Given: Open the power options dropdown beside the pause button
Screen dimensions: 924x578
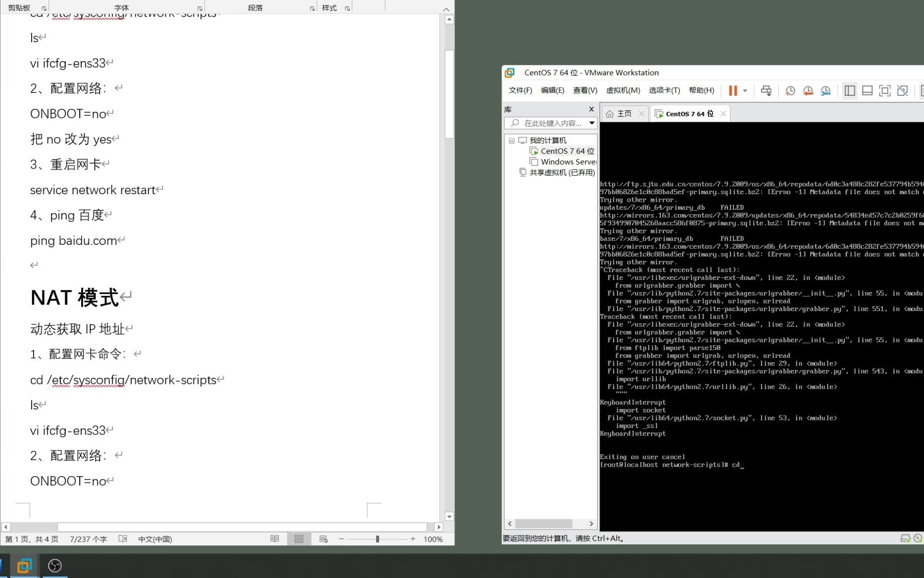Looking at the screenshot, I should pos(745,91).
